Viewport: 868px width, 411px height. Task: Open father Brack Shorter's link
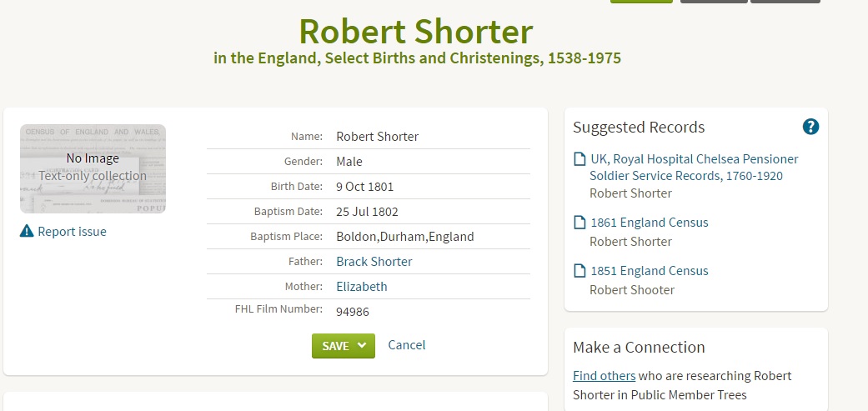(374, 262)
